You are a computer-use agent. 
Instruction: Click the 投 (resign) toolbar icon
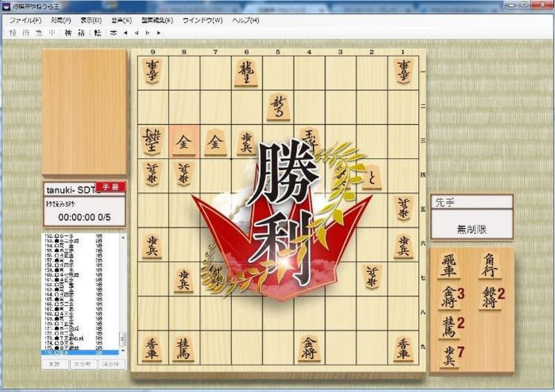point(13,33)
